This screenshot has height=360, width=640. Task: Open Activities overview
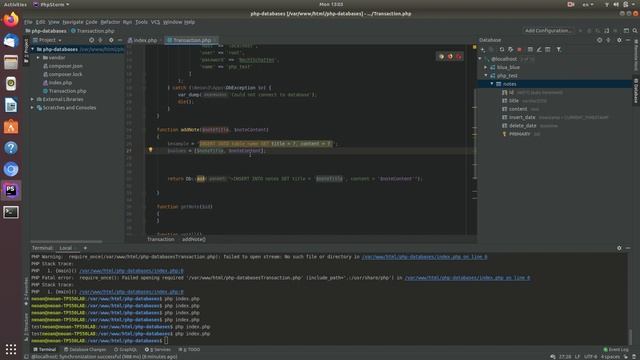(15, 4)
